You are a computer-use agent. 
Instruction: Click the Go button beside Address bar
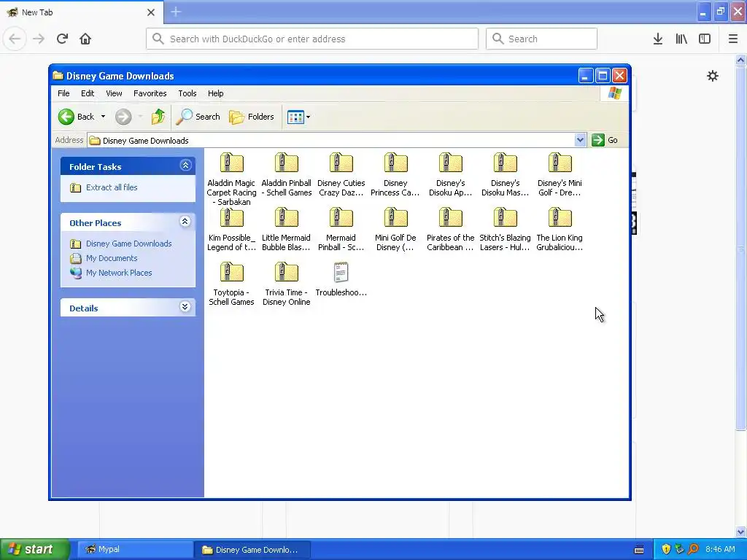pyautogui.click(x=605, y=140)
